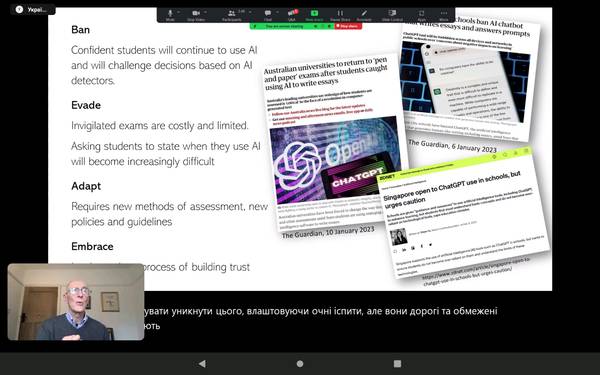The height and width of the screenshot is (375, 600).
Task: Open the Q&A panel
Action: click(x=292, y=15)
